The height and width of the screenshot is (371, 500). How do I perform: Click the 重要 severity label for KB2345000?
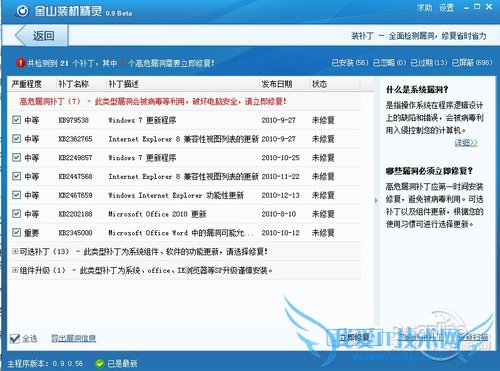coord(32,233)
